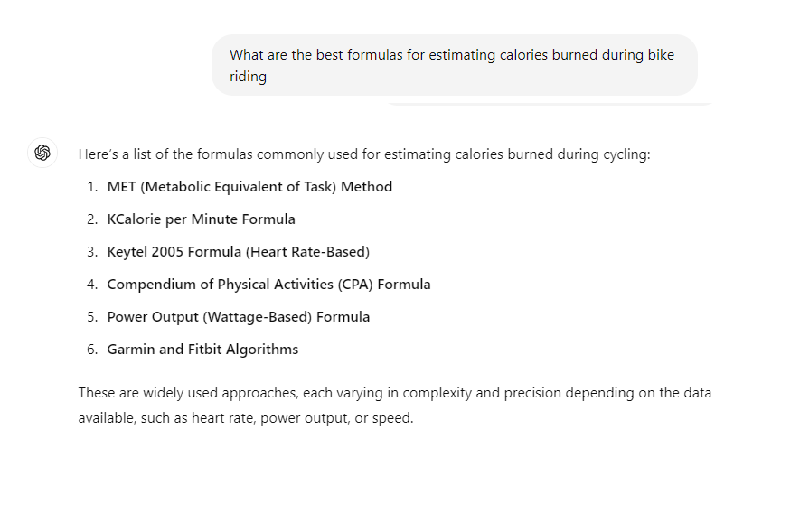Click the intro sentence "Here's a list of the formulas"
Screen dimensions: 809x532
tap(364, 154)
